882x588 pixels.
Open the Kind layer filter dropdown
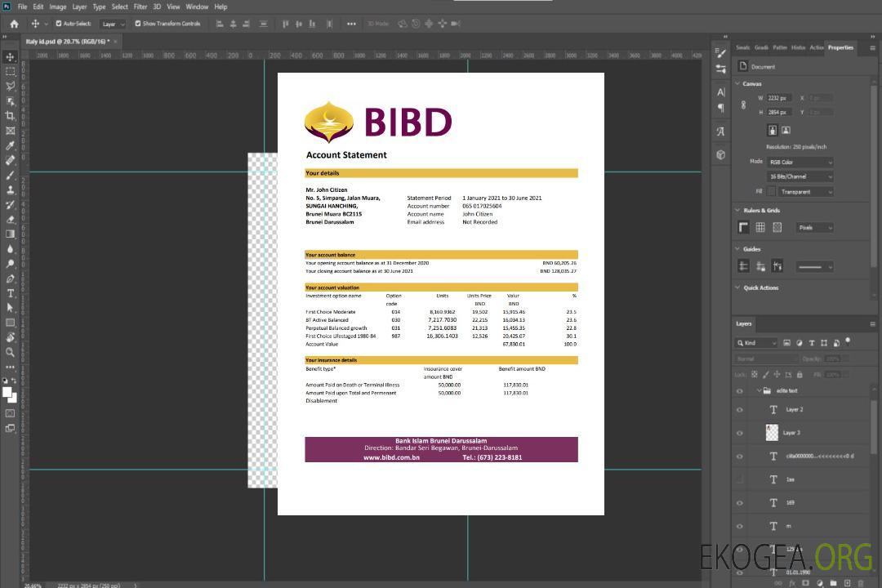756,343
